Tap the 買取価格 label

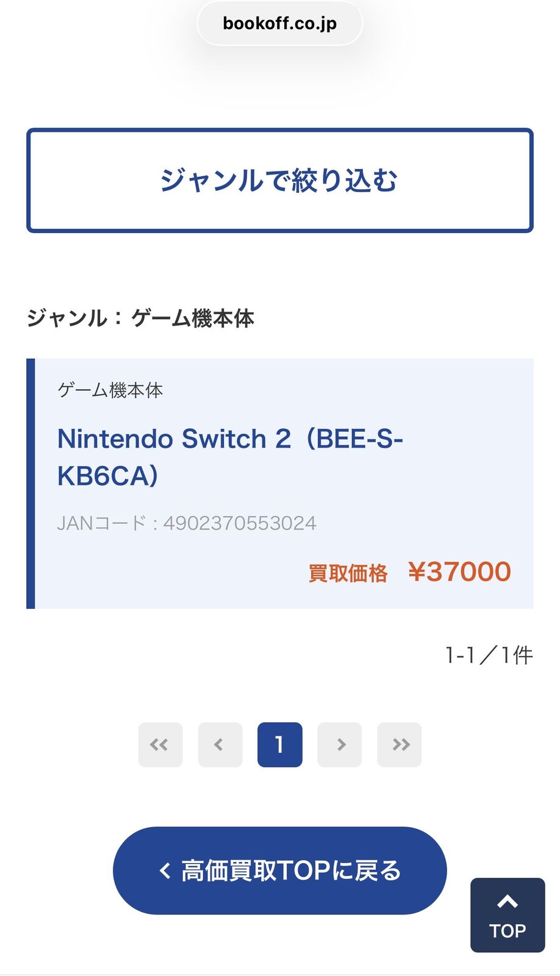tap(348, 573)
